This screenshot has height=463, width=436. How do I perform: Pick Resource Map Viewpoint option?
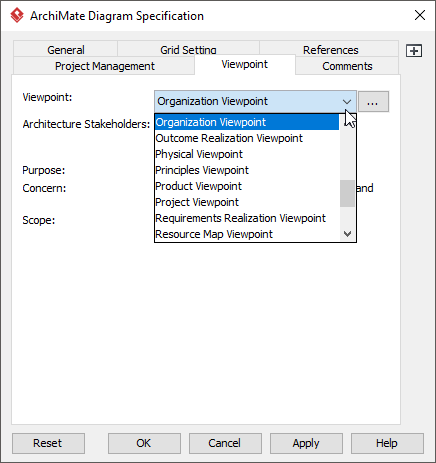247,234
